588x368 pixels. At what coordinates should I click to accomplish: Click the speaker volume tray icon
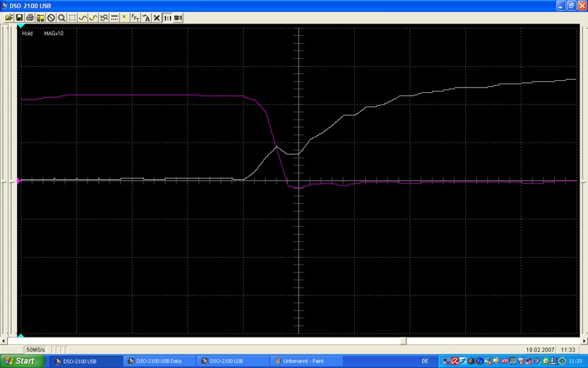coord(471,361)
